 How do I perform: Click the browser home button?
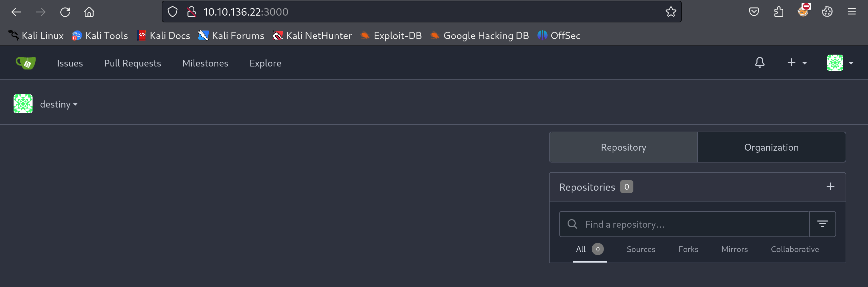pyautogui.click(x=89, y=12)
